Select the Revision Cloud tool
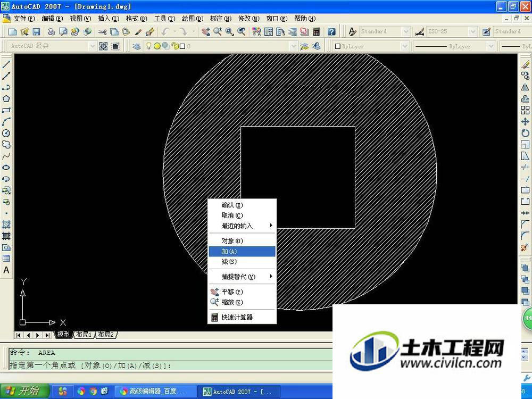Image resolution: width=532 pixels, height=399 pixels. click(6, 145)
